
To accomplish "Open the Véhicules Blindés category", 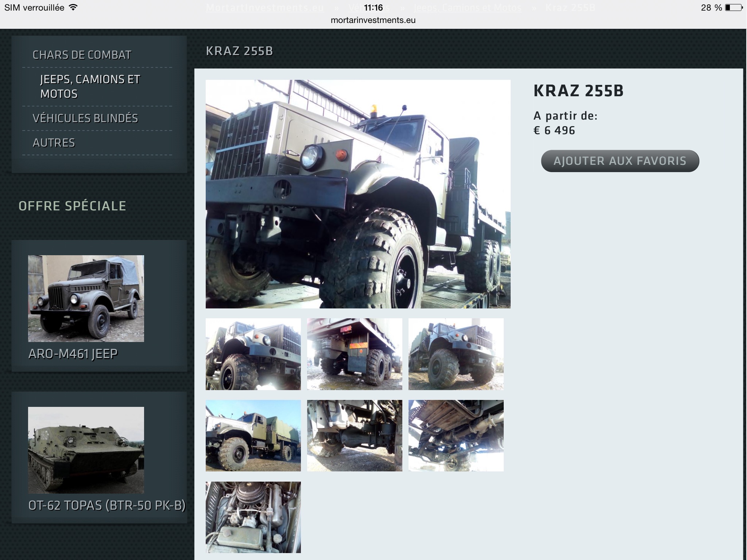I will pyautogui.click(x=85, y=118).
